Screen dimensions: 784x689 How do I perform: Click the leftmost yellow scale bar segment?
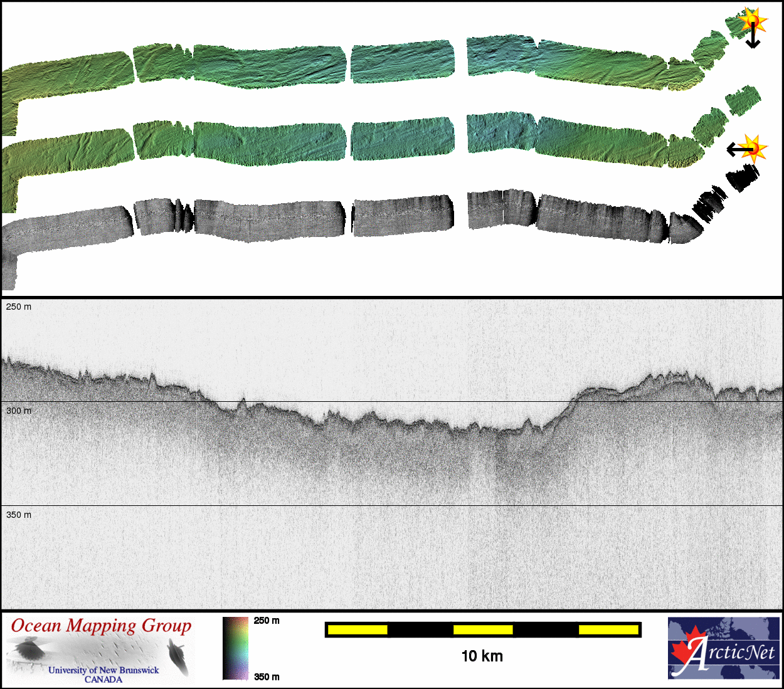(x=358, y=629)
